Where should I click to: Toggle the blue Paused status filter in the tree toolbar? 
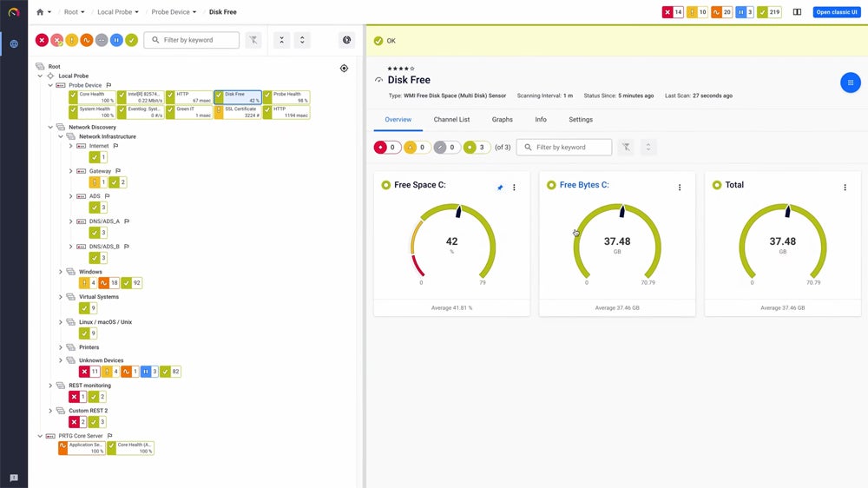(x=116, y=40)
